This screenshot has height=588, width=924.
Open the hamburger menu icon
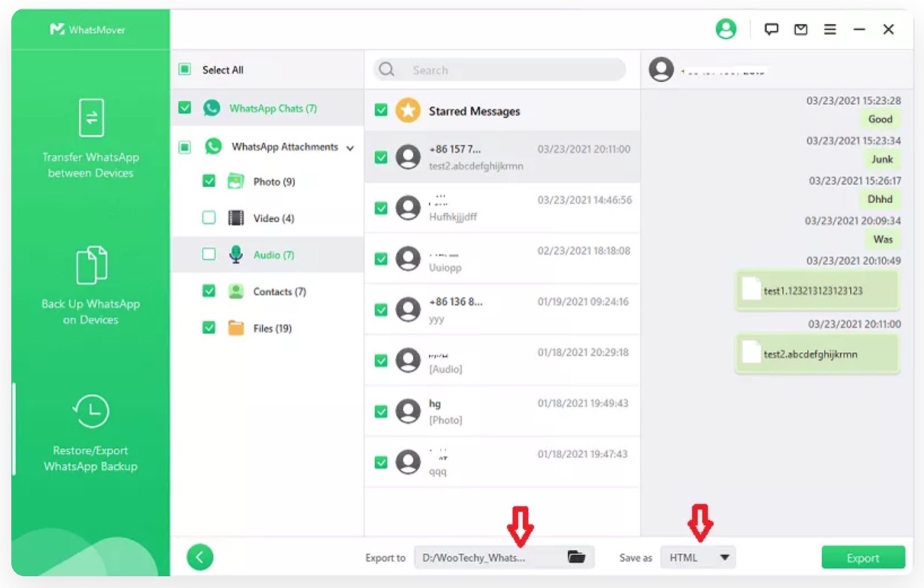[829, 29]
